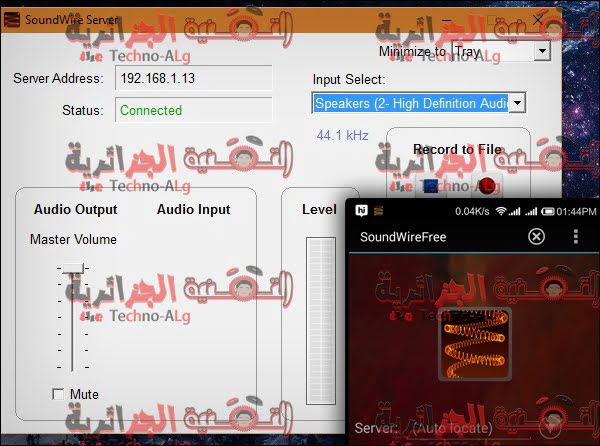The height and width of the screenshot is (446, 600).
Task: Click the X exit icon in SoundWireFree
Action: coord(536,236)
